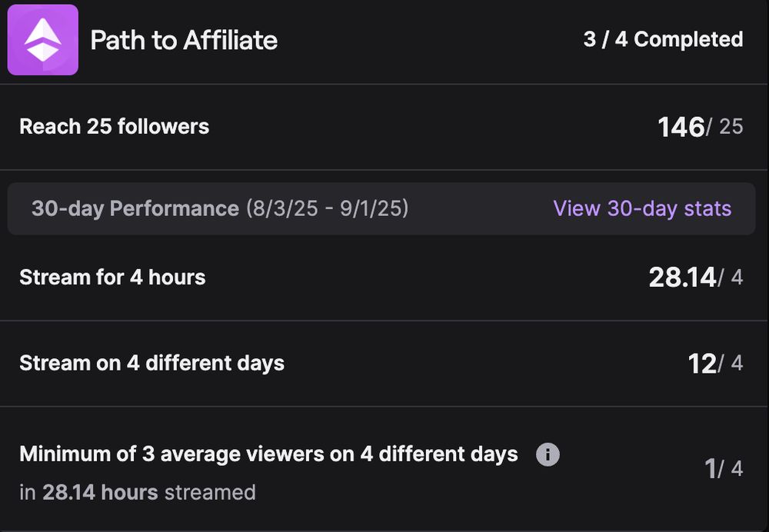Click the 146 followers count
The image size is (769, 532).
tap(681, 127)
